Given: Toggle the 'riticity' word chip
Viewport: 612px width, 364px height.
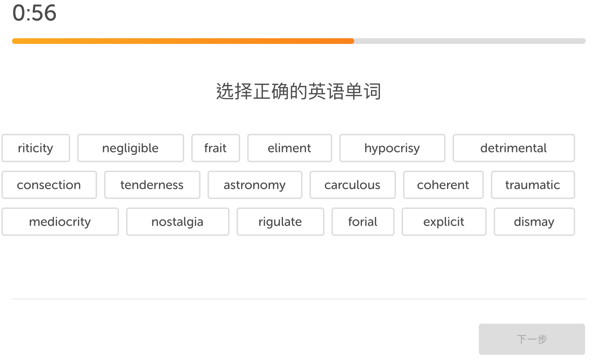Looking at the screenshot, I should pyautogui.click(x=35, y=148).
